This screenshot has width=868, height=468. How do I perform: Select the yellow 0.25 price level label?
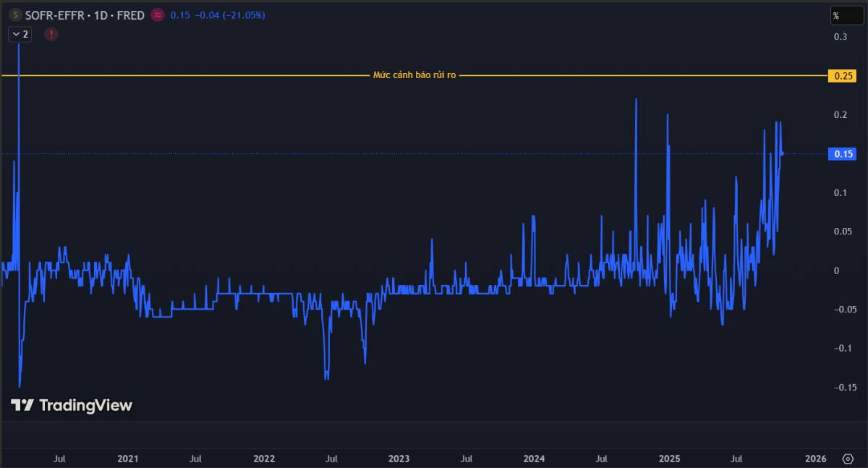[x=843, y=75]
